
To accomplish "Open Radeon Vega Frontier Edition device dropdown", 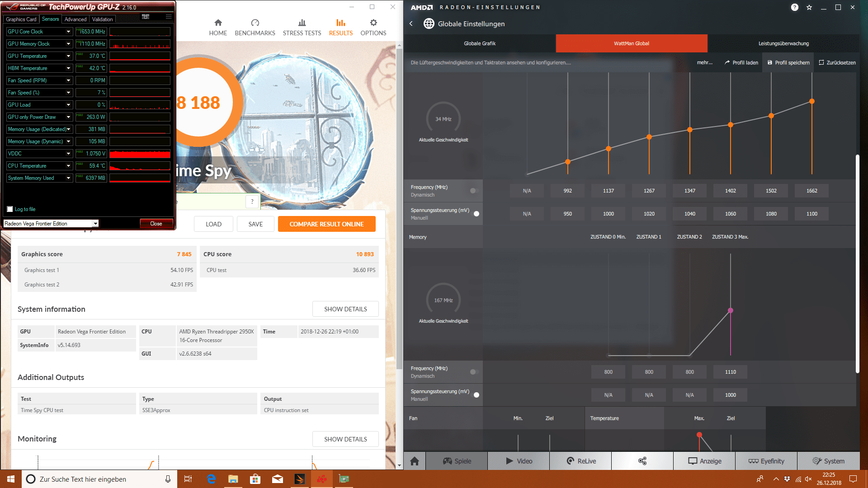I will tap(95, 224).
